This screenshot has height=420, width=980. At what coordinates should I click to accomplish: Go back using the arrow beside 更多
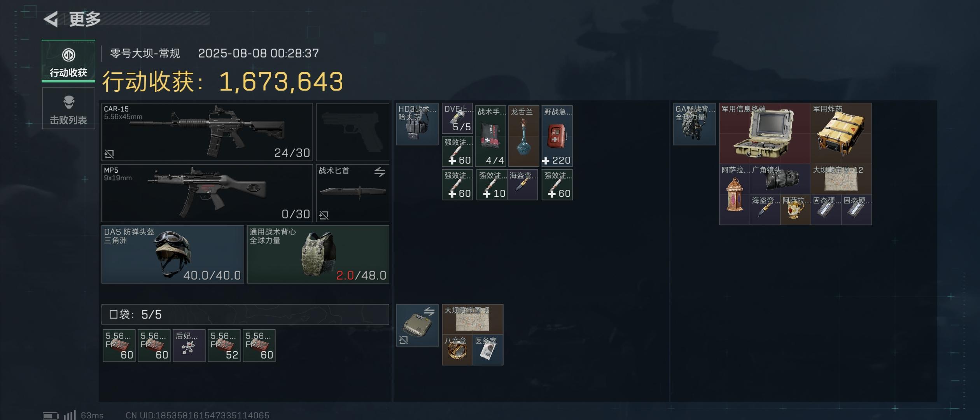tap(51, 19)
